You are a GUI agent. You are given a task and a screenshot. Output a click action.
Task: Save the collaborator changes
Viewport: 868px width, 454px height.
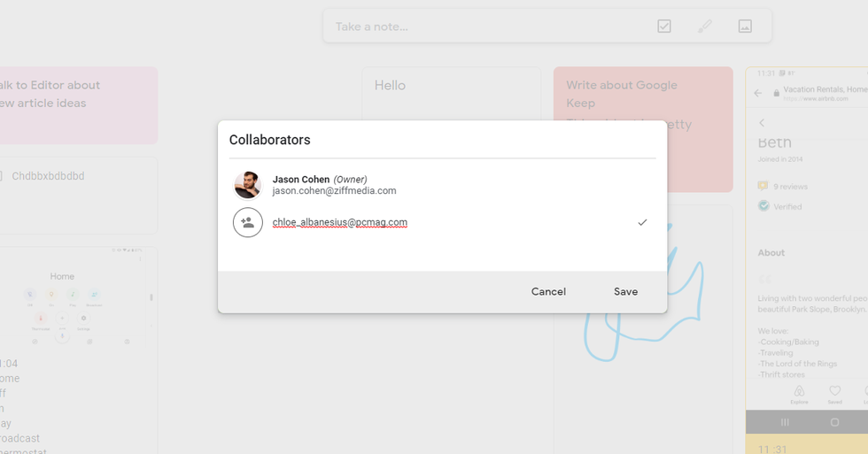pos(625,292)
